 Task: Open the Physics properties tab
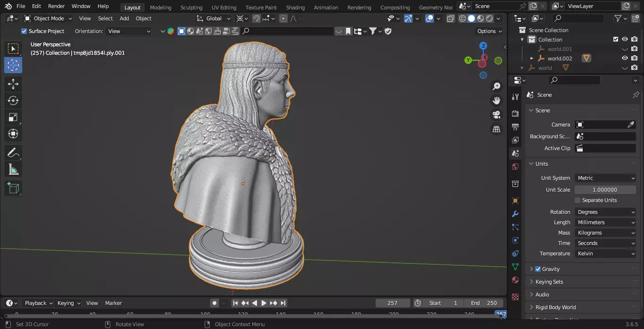click(515, 240)
